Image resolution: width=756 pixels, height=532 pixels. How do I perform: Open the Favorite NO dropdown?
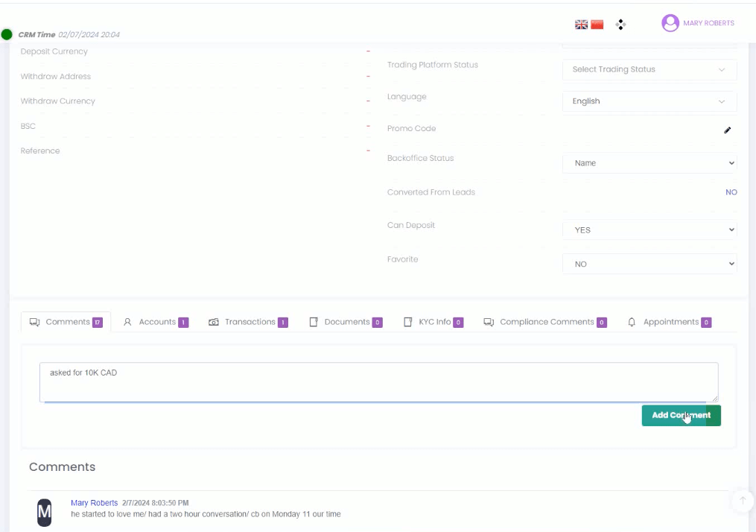(649, 265)
